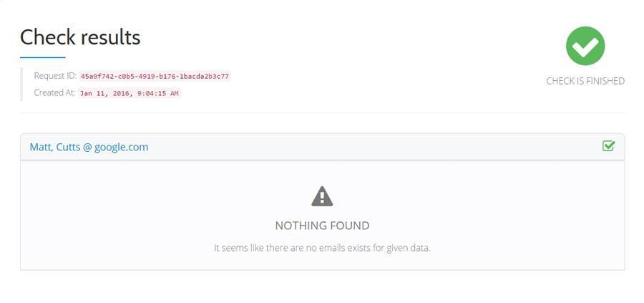Select the Created At timestamp value

130,93
